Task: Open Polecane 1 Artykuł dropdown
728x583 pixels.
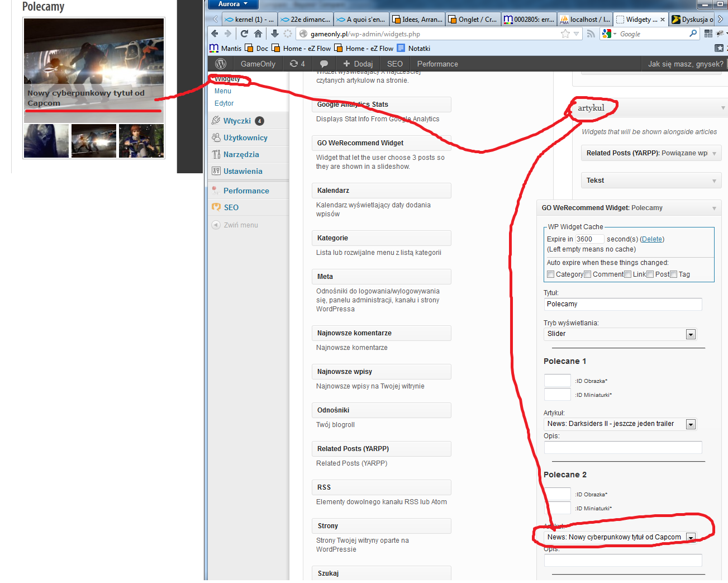Action: [691, 424]
